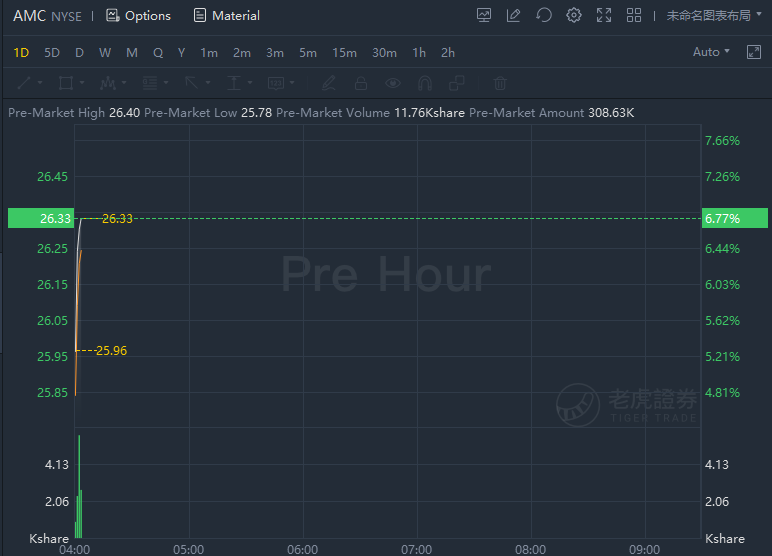Viewport: 772px width, 556px height.
Task: Click the 04:00 time axis label
Action: coord(74,550)
